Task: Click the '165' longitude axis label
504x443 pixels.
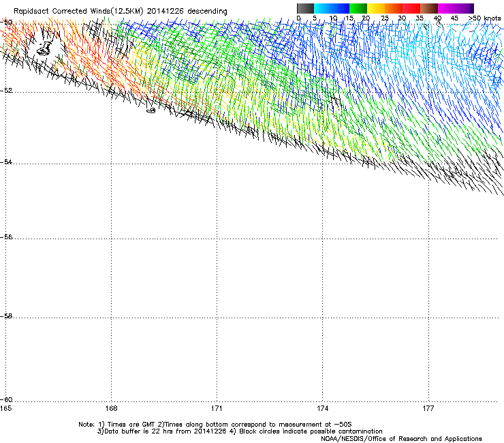Action: [x=5, y=408]
